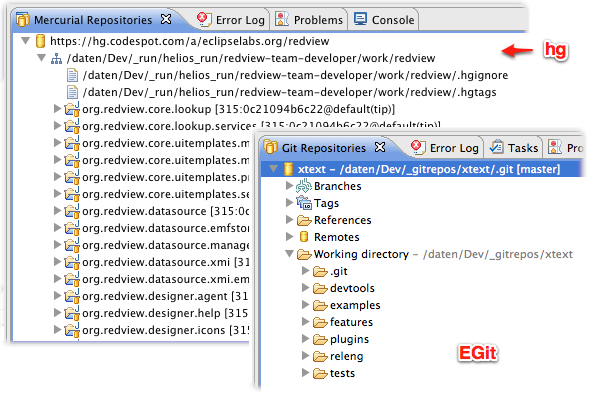
Task: Click org.redview.designer.icons project icon
Action: [72, 330]
